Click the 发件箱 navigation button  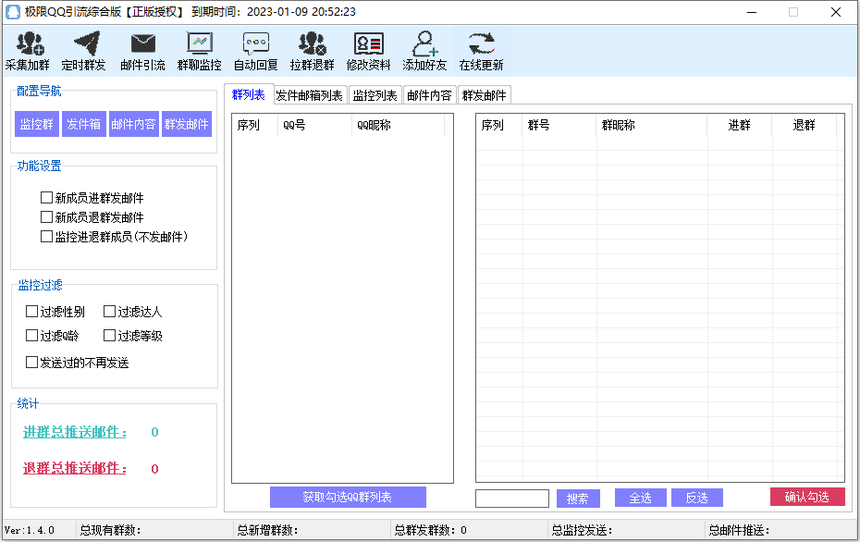tap(84, 124)
